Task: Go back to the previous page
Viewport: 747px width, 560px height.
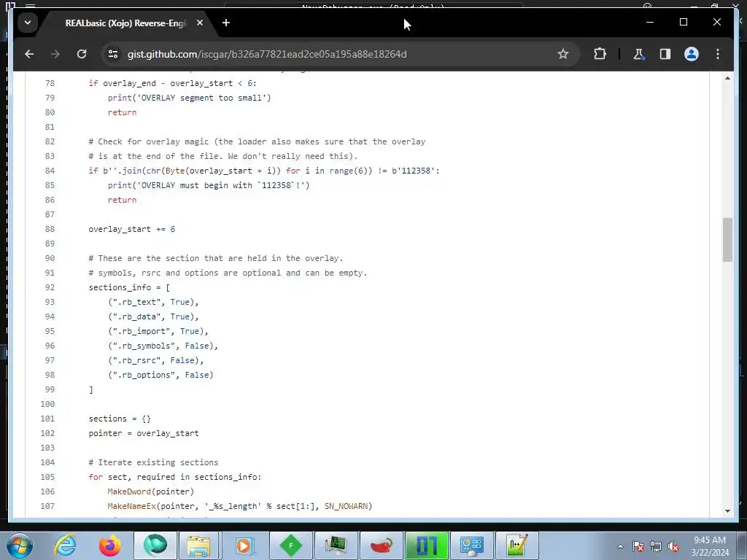Action: point(29,54)
